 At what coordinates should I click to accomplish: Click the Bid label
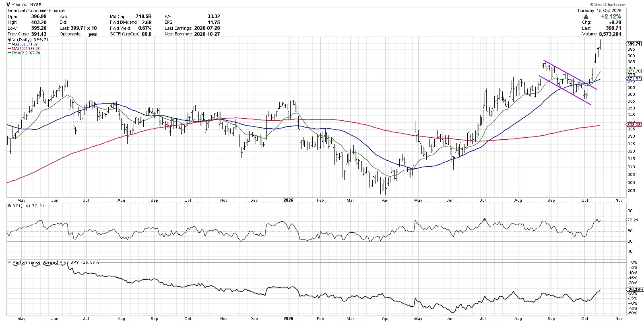coord(63,23)
